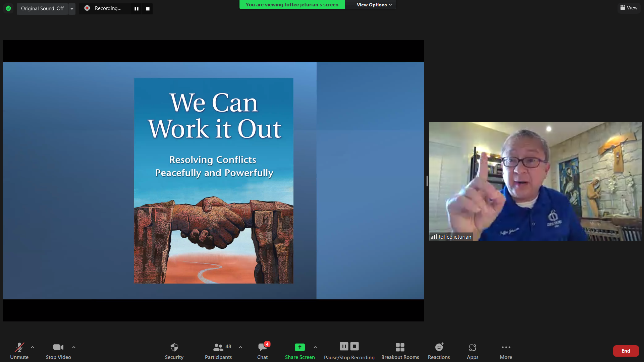The width and height of the screenshot is (644, 362).
Task: Open the More options menu
Action: pyautogui.click(x=506, y=351)
